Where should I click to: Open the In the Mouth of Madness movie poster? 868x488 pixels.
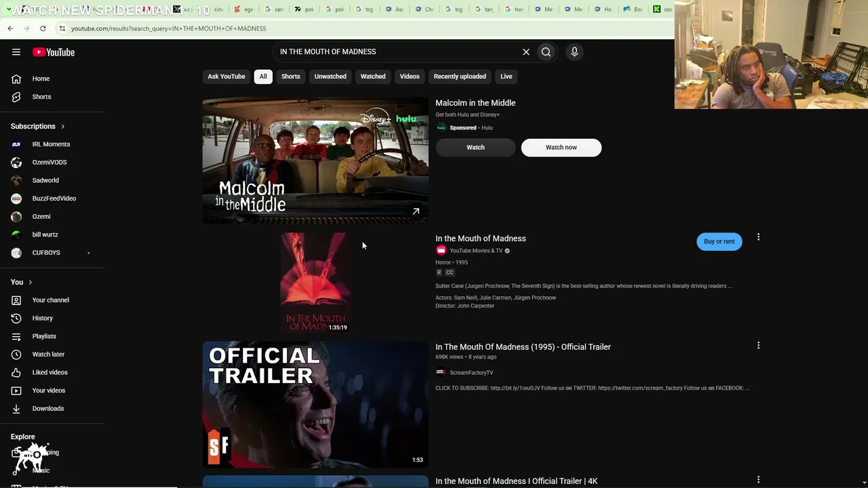(315, 283)
